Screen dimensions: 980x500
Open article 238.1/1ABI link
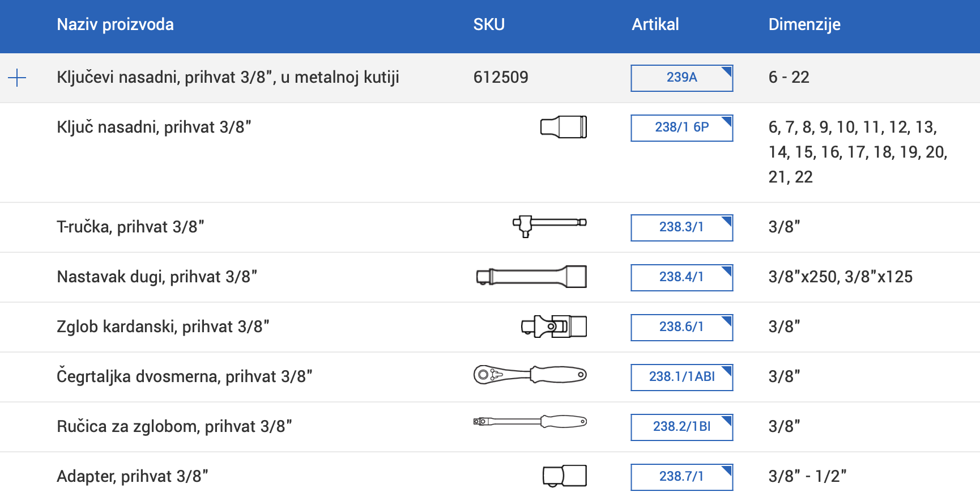click(x=681, y=377)
